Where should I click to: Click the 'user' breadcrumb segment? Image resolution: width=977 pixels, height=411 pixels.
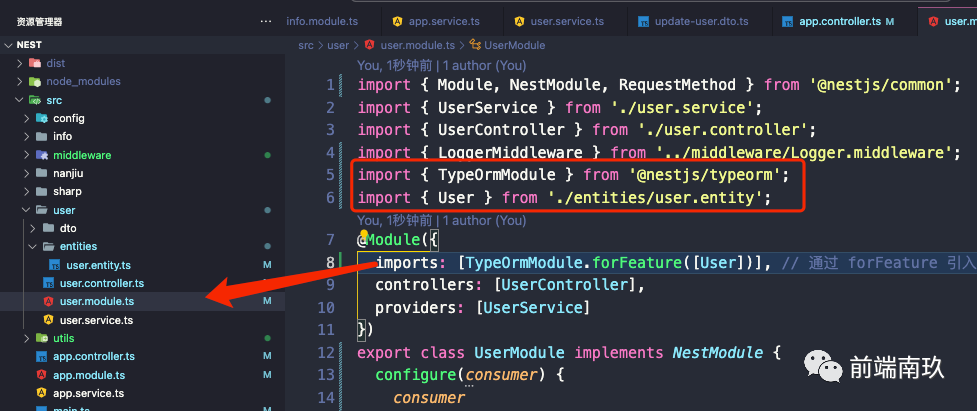point(338,45)
